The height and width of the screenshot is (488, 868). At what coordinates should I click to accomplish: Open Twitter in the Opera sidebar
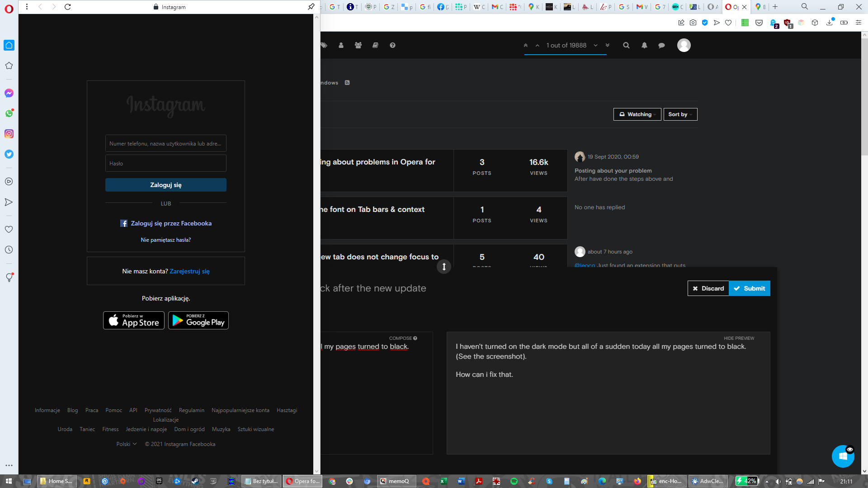click(9, 154)
